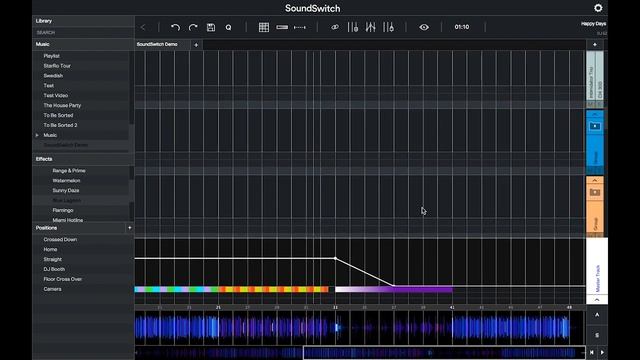Click the Q quantize icon

tap(229, 27)
